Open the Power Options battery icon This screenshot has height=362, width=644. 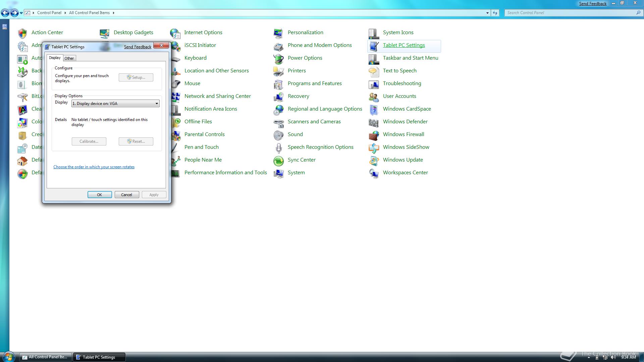coord(278,59)
